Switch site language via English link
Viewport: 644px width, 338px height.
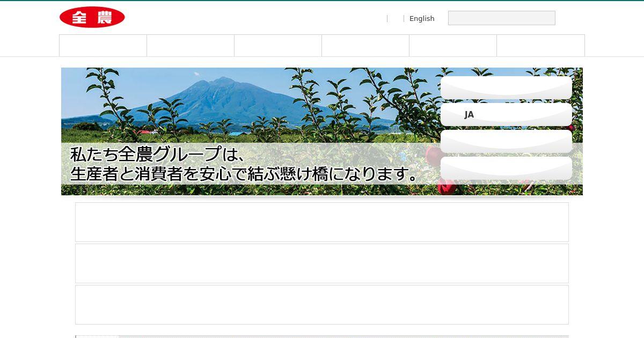422,18
